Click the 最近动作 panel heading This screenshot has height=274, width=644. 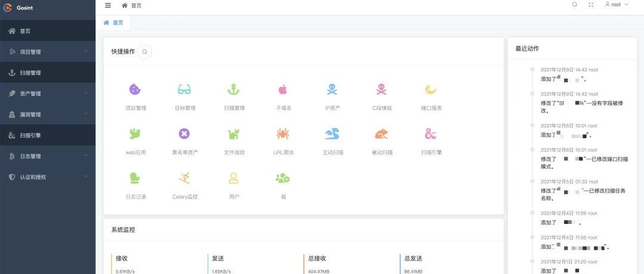527,48
